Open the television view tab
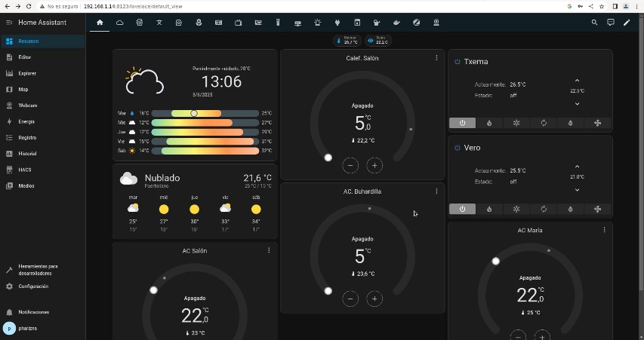644x340 pixels. point(239,23)
